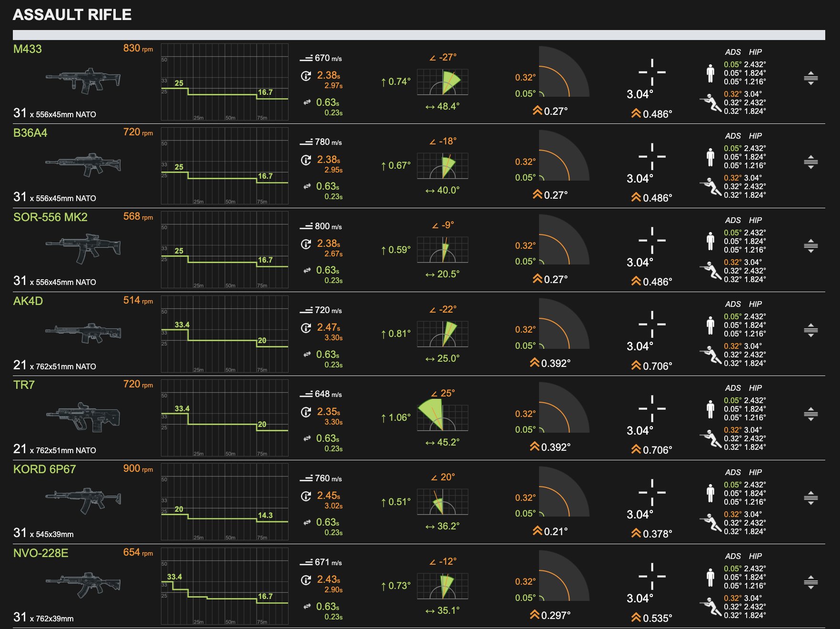The width and height of the screenshot is (840, 629).
Task: Expand the SOR-556 MK2 row details
Action: (x=810, y=246)
